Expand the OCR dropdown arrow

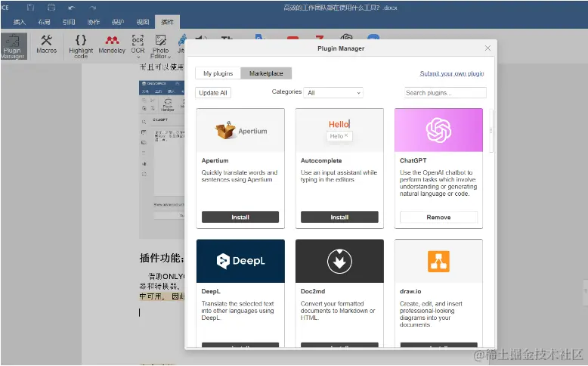138,57
